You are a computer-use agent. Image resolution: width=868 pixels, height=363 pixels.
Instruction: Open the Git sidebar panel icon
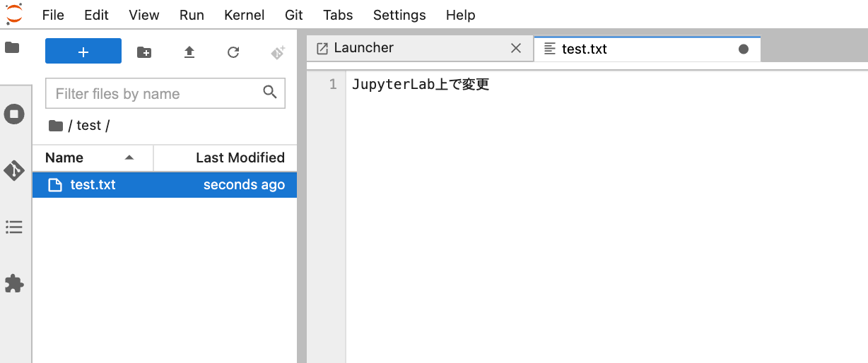tap(14, 170)
